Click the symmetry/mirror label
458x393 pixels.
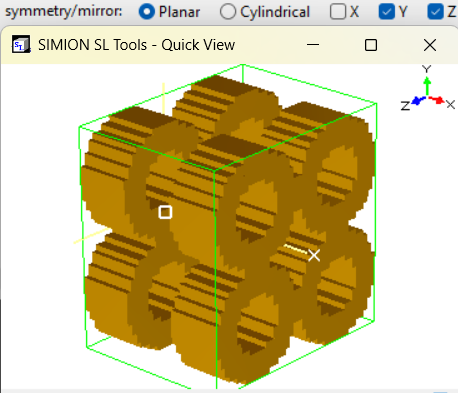click(64, 12)
